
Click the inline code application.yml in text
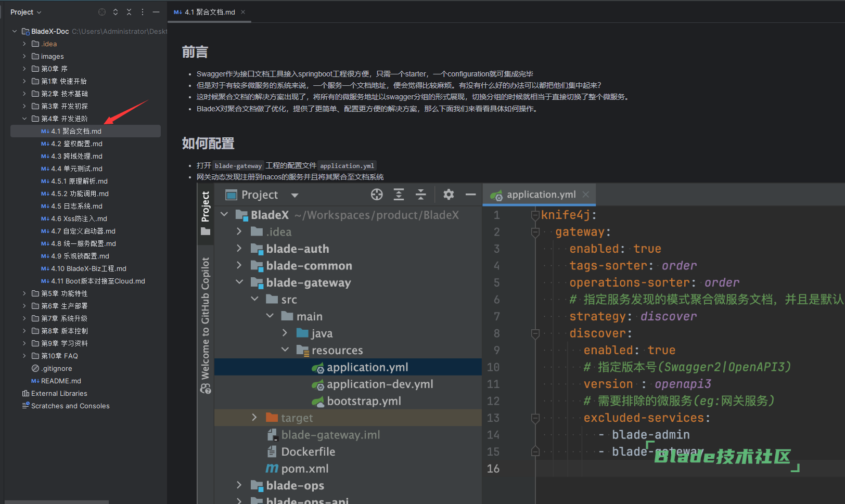347,166
